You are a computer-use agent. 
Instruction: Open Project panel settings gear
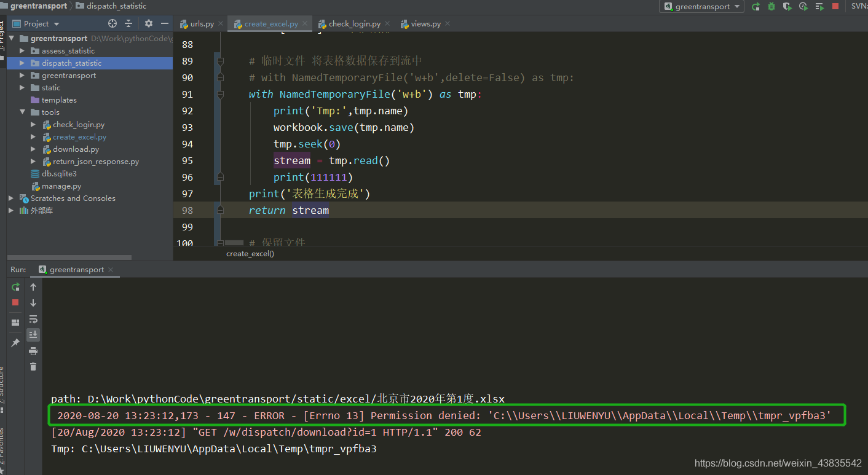[148, 23]
